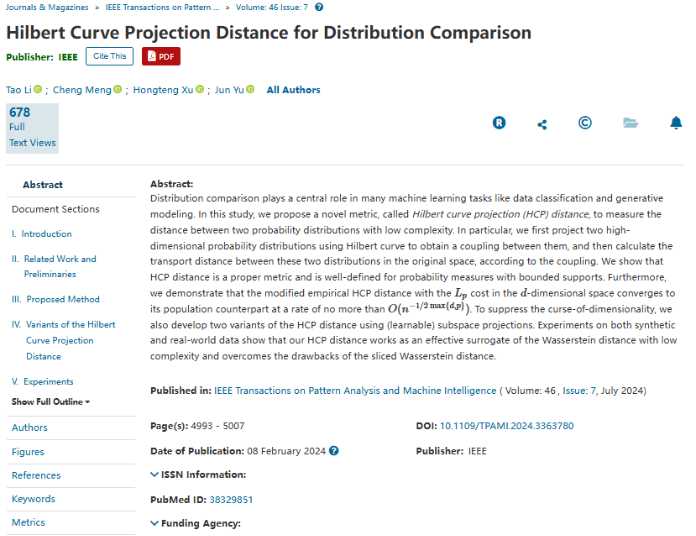Screen dimensions: 696x536
Task: Click the alerts bell icon
Action: (676, 123)
